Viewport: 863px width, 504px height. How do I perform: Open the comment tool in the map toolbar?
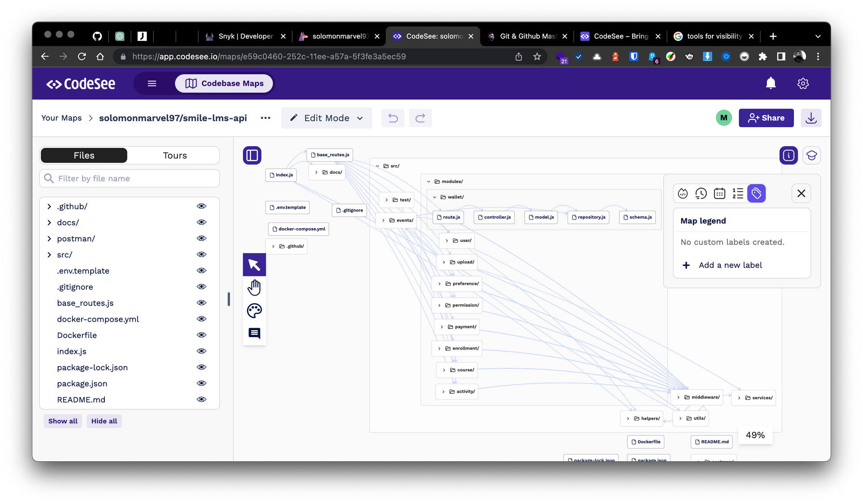(x=254, y=333)
